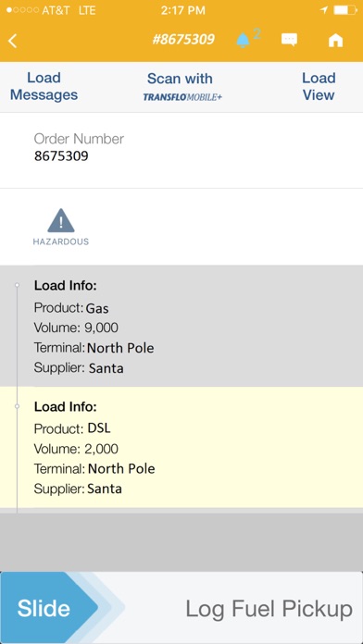This screenshot has height=644, width=363.
Task: Open the notifications bell icon
Action: coord(243,40)
